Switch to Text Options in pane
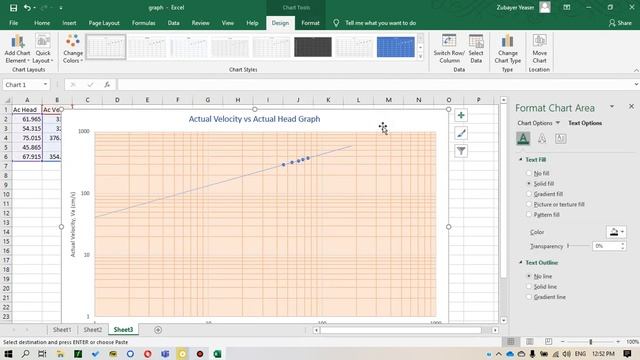The height and width of the screenshot is (360, 640). [x=585, y=123]
